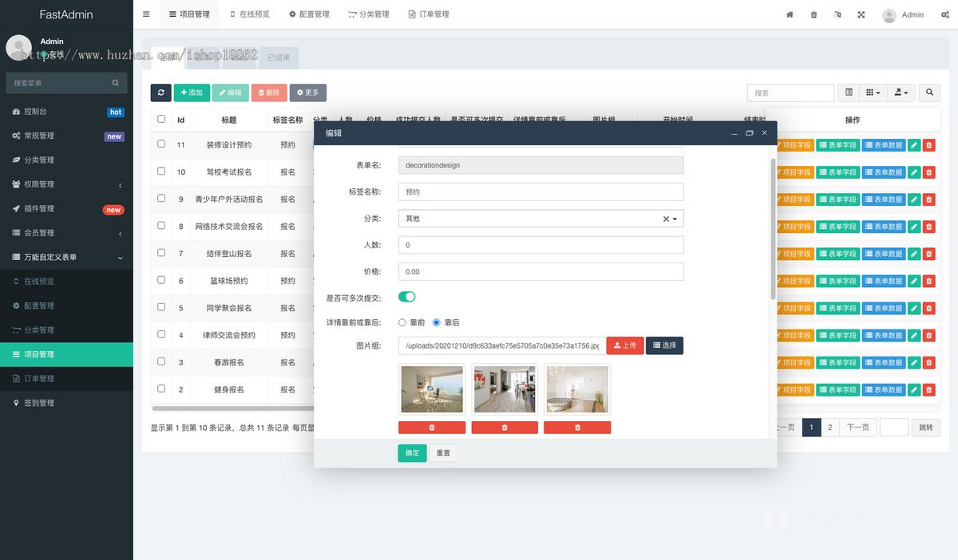958x560 pixels.
Task: Click inside the 标签名称 input field
Action: pos(540,191)
